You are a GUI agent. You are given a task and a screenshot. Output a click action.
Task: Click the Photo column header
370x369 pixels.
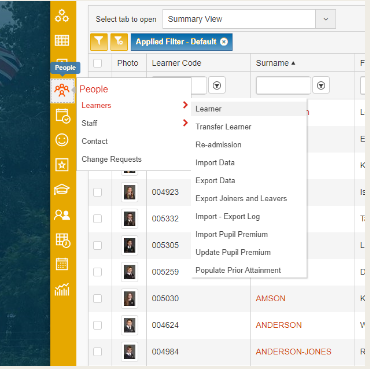pyautogui.click(x=128, y=63)
